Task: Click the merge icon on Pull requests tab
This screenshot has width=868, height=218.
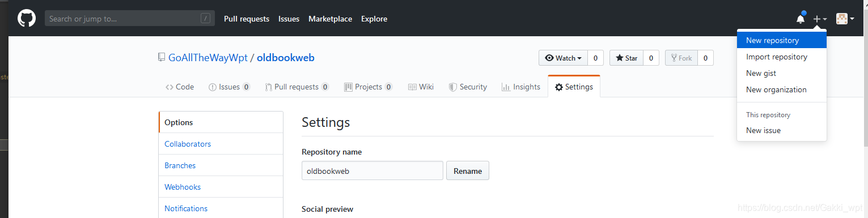Action: pyautogui.click(x=269, y=87)
